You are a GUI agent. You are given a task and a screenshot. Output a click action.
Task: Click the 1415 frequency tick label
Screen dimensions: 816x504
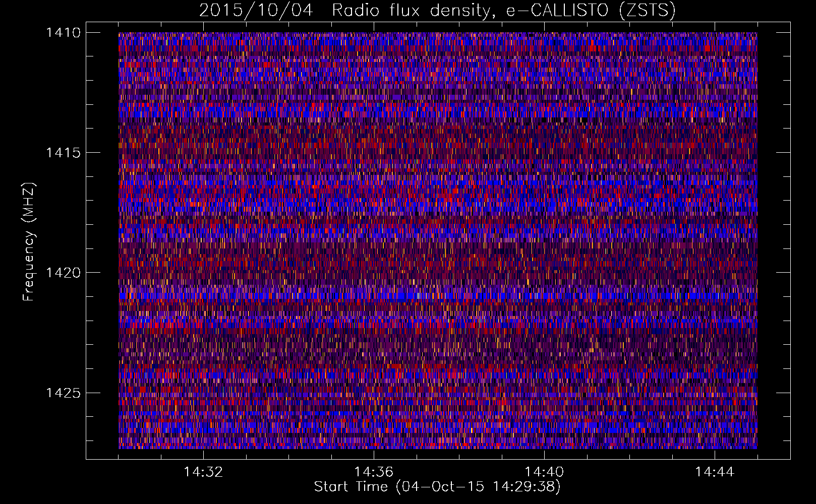(x=63, y=153)
